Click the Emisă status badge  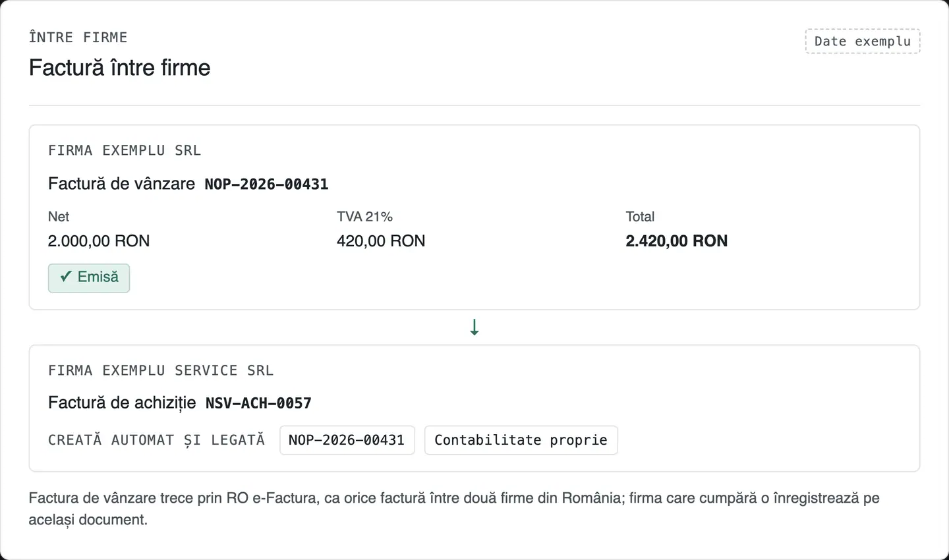click(x=89, y=278)
